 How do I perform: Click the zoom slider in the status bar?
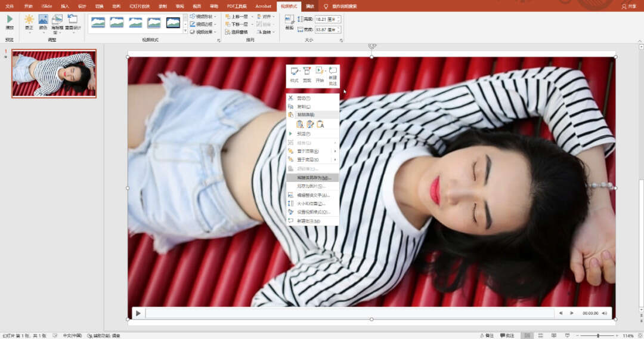597,335
